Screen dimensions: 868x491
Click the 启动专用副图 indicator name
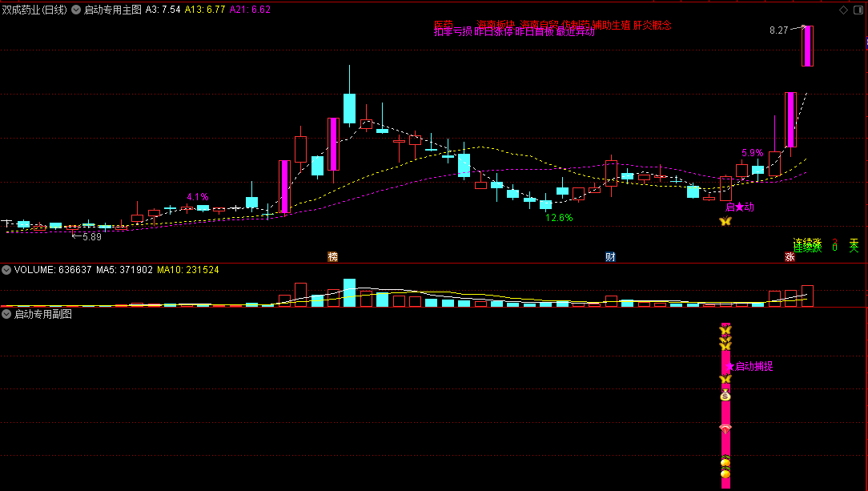pyautogui.click(x=42, y=315)
